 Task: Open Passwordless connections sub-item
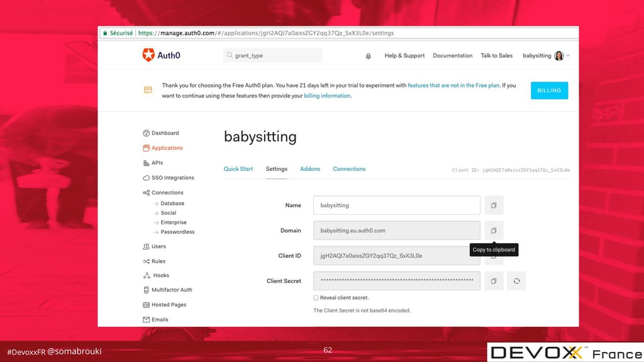177,232
